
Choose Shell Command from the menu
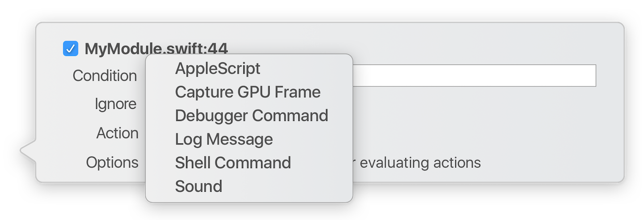coord(233,162)
